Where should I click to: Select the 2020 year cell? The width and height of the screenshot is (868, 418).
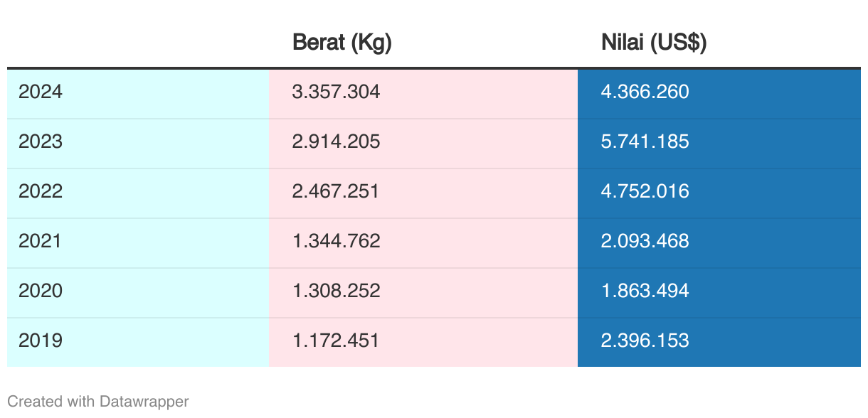138,292
